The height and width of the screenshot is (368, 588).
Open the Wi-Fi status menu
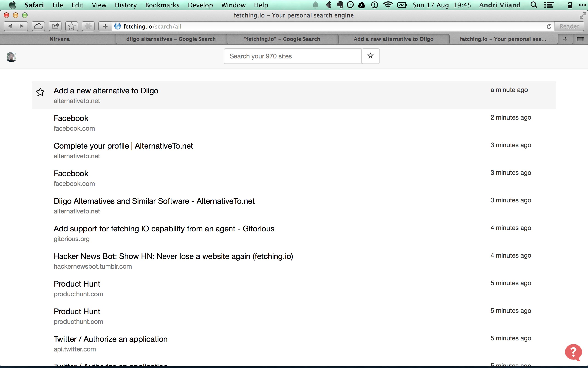[x=388, y=5]
